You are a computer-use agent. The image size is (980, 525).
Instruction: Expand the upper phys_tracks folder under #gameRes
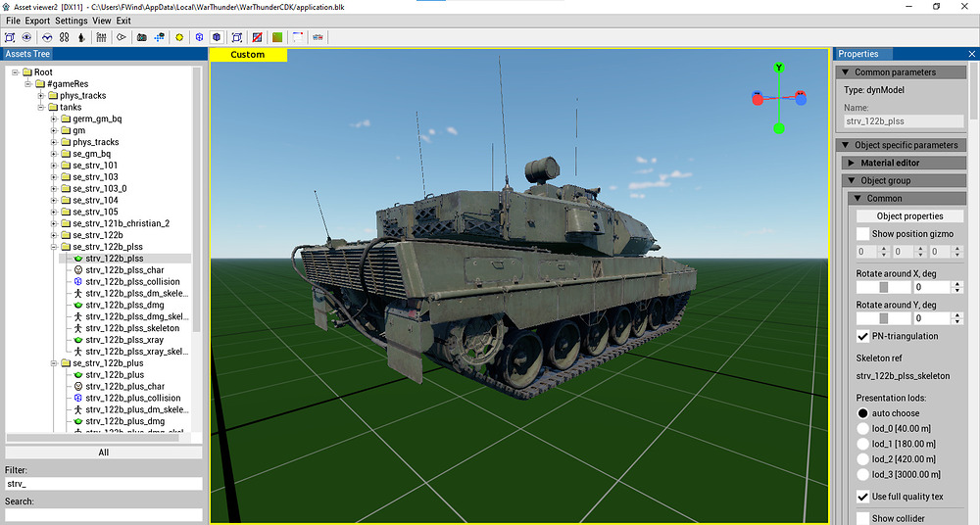click(x=41, y=96)
